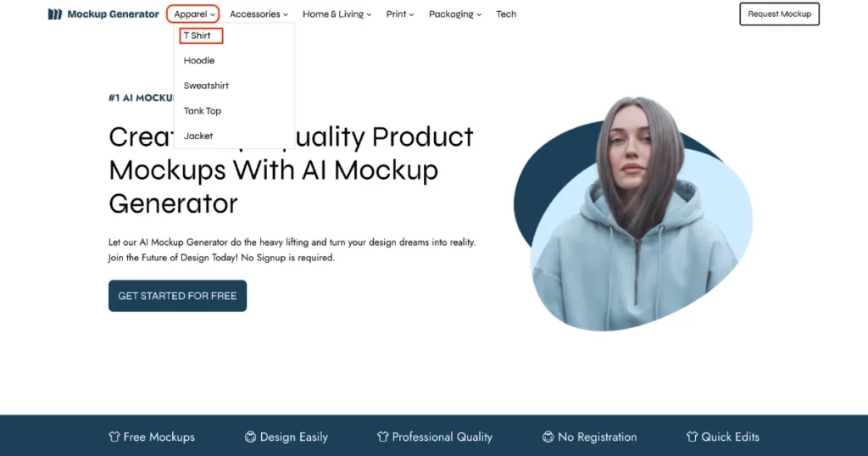Pick Tank Top from the dropdown
The image size is (868, 456).
[202, 111]
